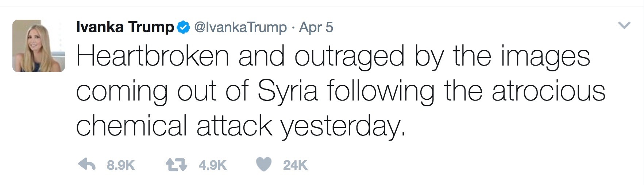The width and height of the screenshot is (644, 185).
Task: Click the blue verified badge
Action: (x=183, y=27)
